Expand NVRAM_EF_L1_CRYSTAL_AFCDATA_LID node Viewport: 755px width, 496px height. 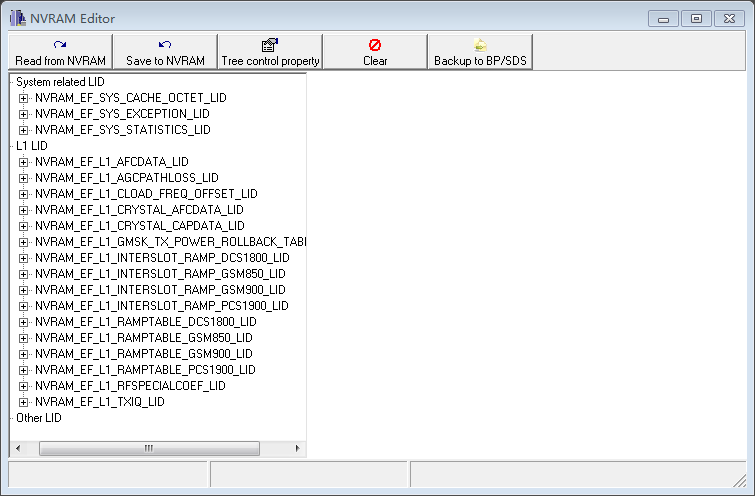[23, 210]
